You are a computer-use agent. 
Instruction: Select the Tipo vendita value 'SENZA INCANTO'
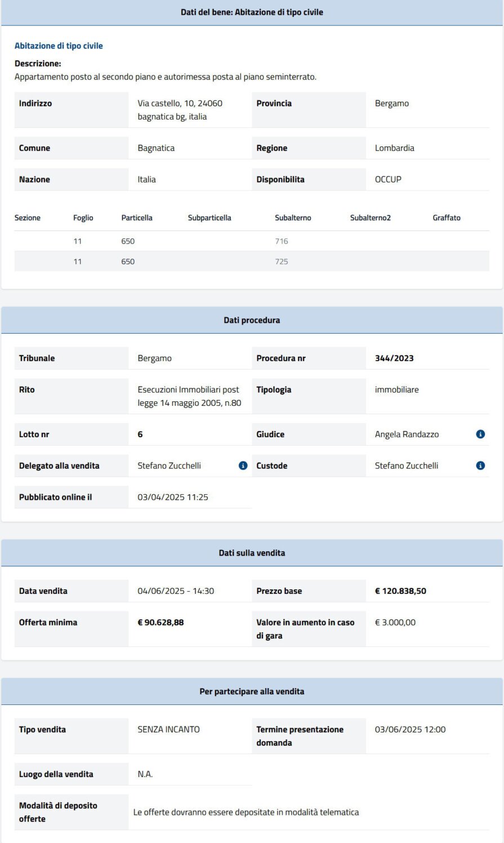pos(169,730)
